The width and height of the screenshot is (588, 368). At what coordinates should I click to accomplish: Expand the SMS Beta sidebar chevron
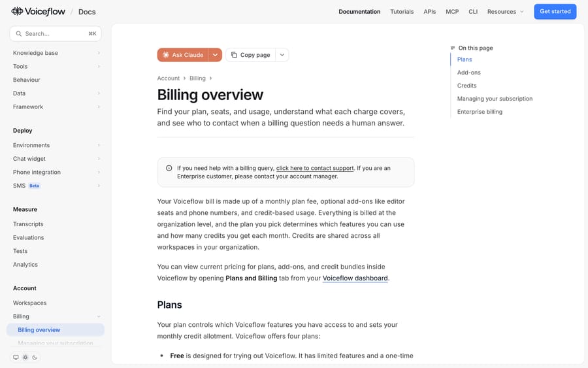(x=99, y=186)
